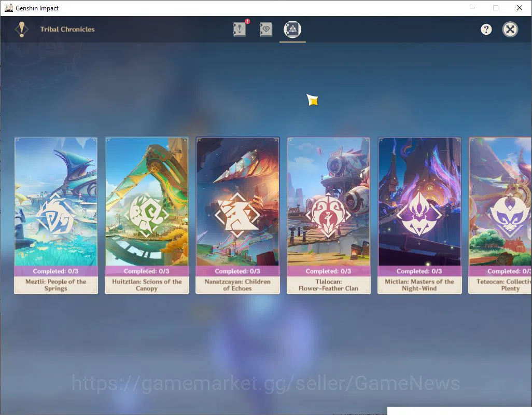Click the Tlalocan tribe emblem icon
Screen dimensions: 532x415
(328, 216)
